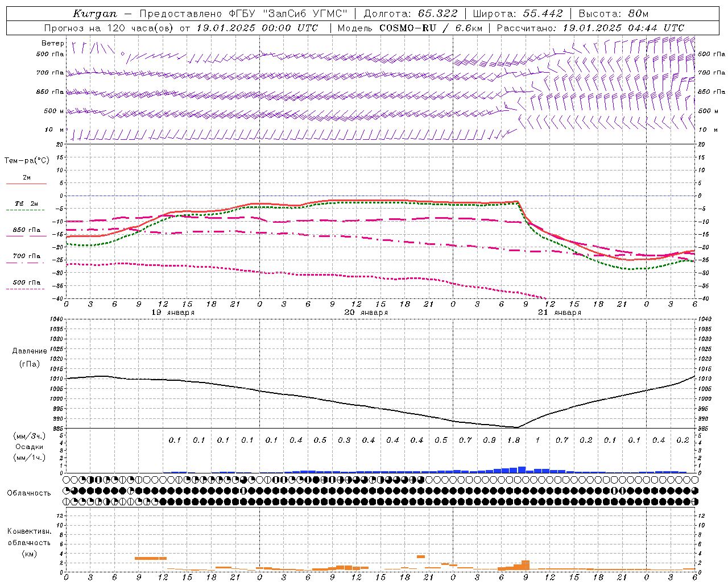Click the "2м" temperature legend entry
This screenshot has height=582, width=728.
coord(27,178)
